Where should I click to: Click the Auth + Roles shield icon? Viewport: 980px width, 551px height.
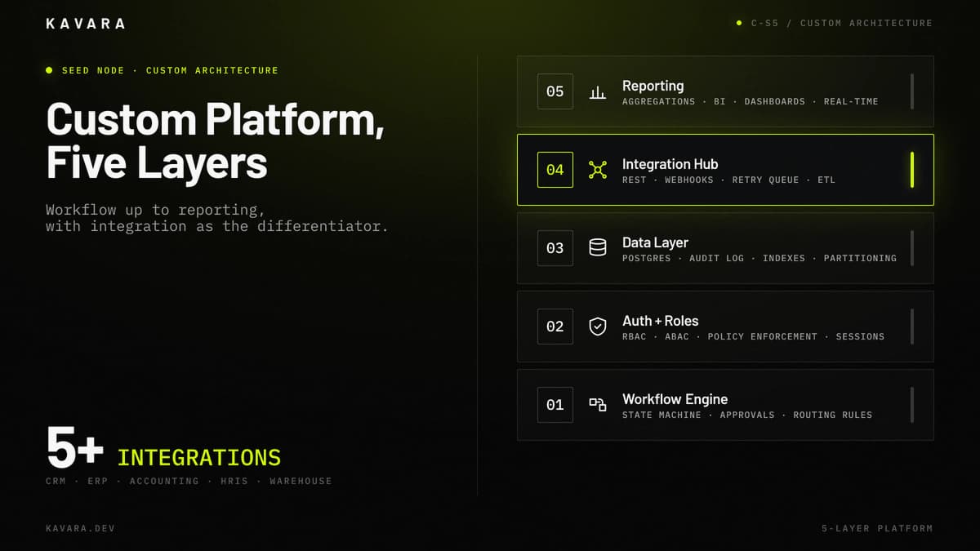[598, 327]
